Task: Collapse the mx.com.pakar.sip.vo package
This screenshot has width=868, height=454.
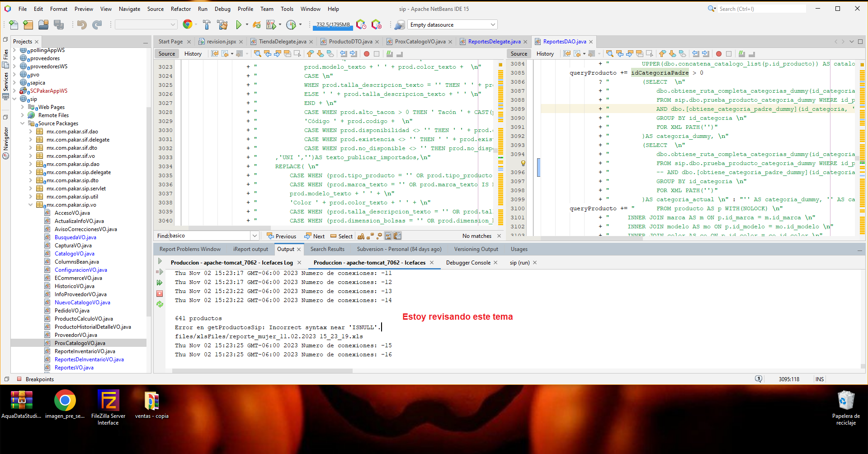Action: [x=31, y=205]
